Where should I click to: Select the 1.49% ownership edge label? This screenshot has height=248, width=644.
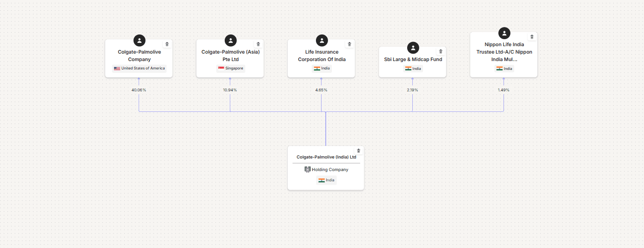(503, 90)
